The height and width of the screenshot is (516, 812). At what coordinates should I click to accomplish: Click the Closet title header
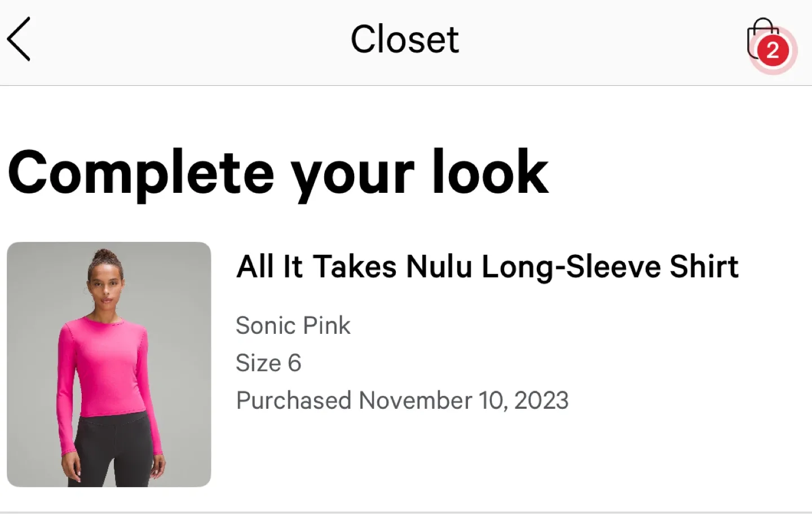405,38
